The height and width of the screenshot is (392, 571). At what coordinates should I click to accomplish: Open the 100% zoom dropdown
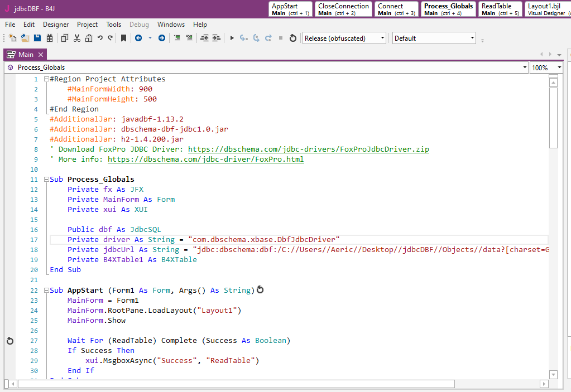[547, 67]
